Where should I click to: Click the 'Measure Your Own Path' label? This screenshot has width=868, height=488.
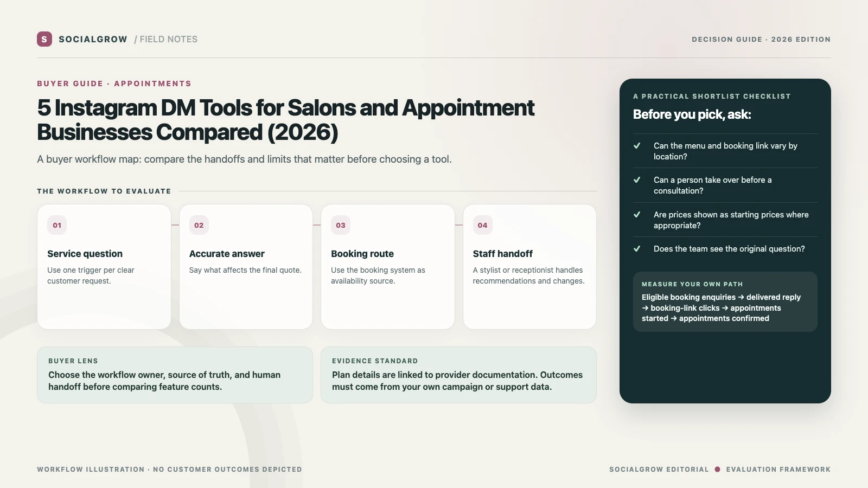pos(692,284)
